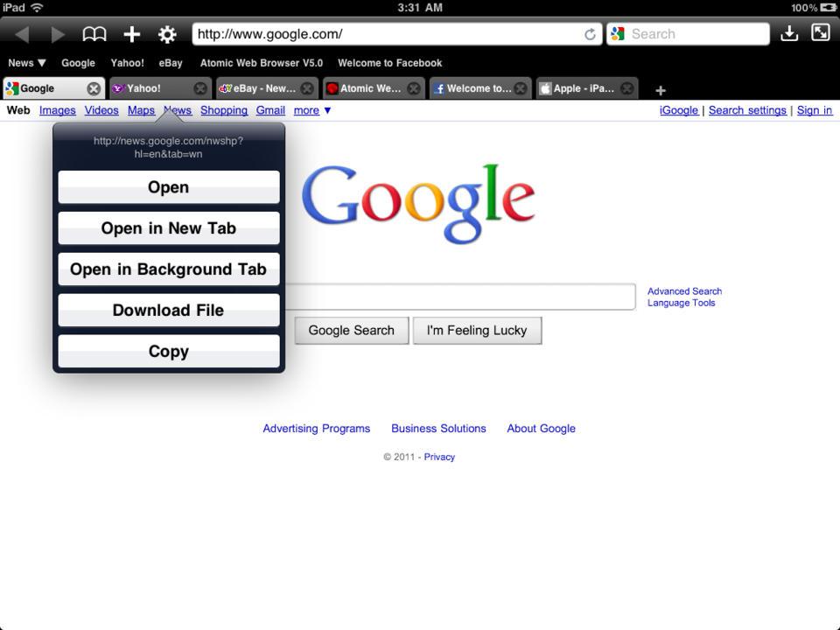This screenshot has width=840, height=630.
Task: Open Welcome to Facebook bookmark
Action: pos(390,63)
